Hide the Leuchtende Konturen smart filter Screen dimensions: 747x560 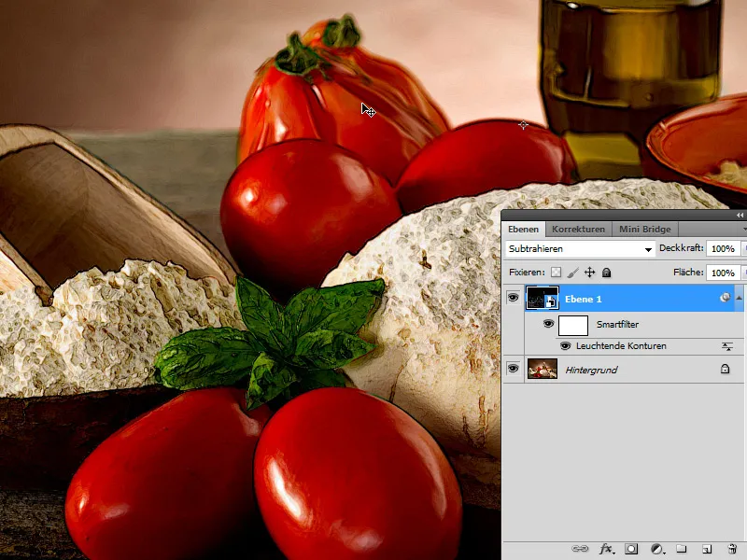(x=568, y=346)
